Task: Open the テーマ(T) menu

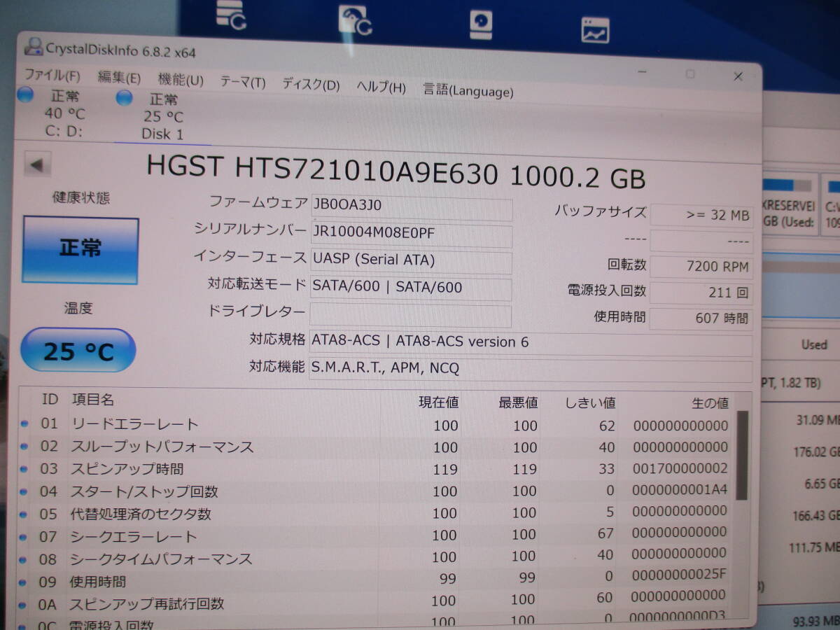Action: [x=243, y=83]
